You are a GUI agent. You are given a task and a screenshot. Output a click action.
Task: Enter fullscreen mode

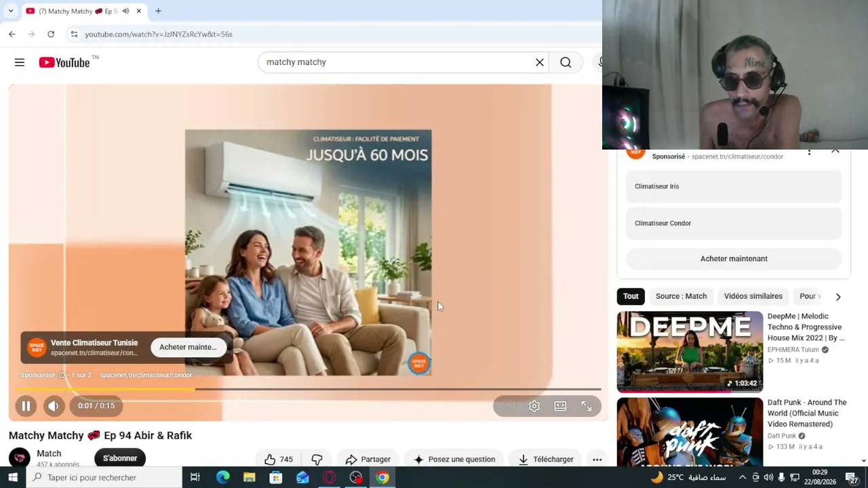coord(587,406)
